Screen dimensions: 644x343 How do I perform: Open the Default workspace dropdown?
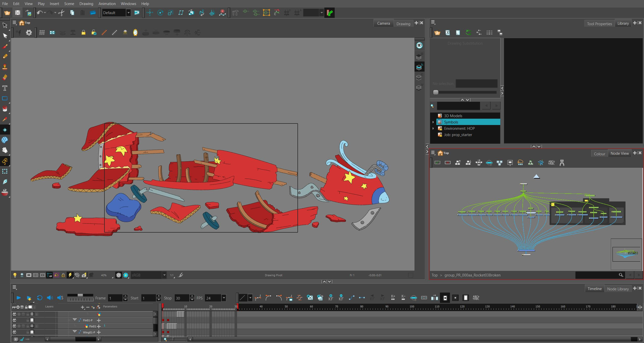click(x=128, y=13)
